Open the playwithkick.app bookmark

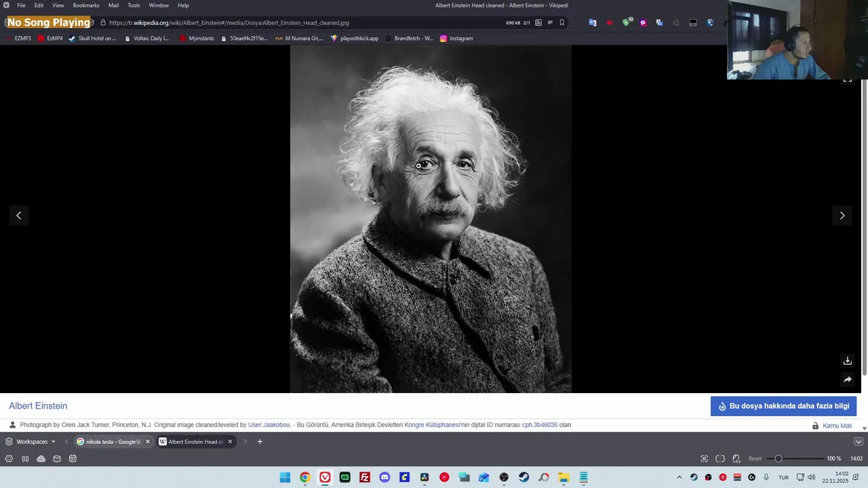point(355,39)
